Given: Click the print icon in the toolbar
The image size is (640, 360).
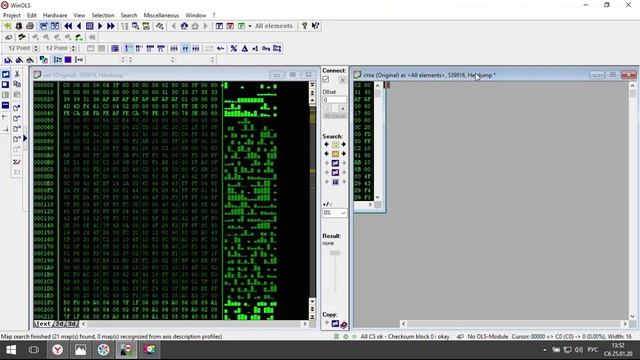Looking at the screenshot, I should (x=30, y=26).
